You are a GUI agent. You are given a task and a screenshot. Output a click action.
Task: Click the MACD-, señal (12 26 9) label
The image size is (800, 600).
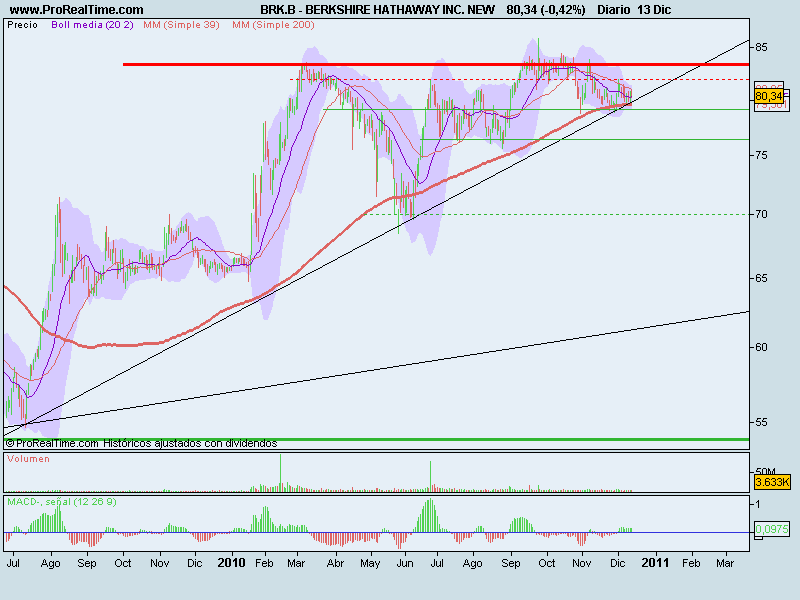(x=62, y=502)
